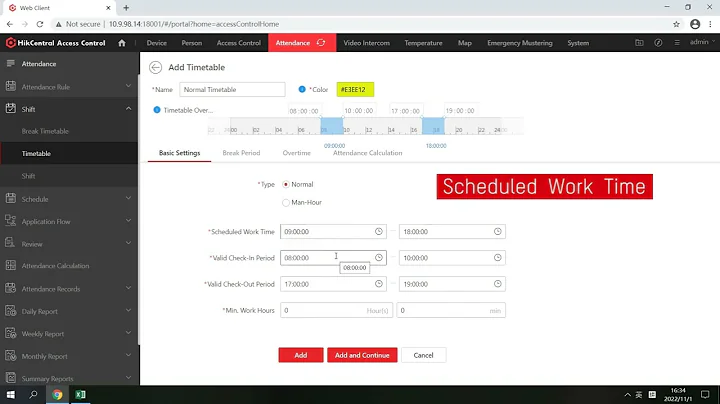Expand the Daily Report section

click(128, 310)
